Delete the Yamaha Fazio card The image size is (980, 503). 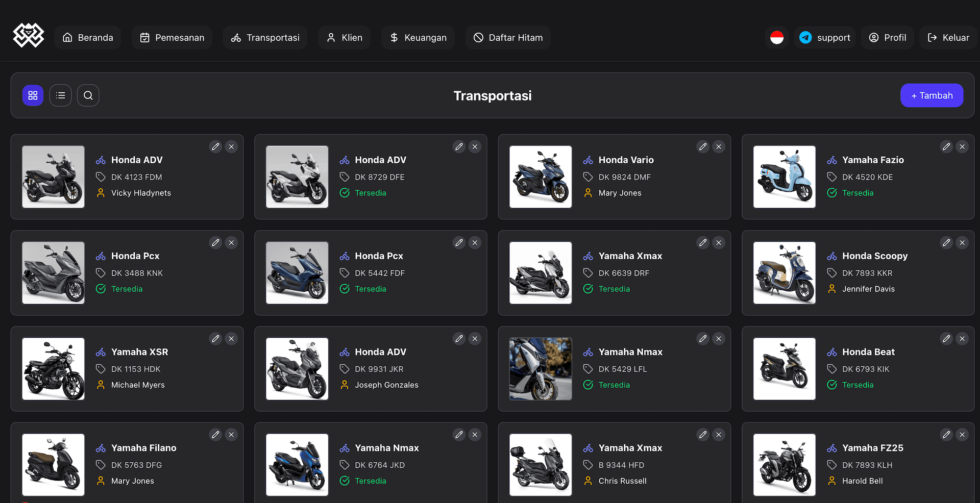click(963, 147)
